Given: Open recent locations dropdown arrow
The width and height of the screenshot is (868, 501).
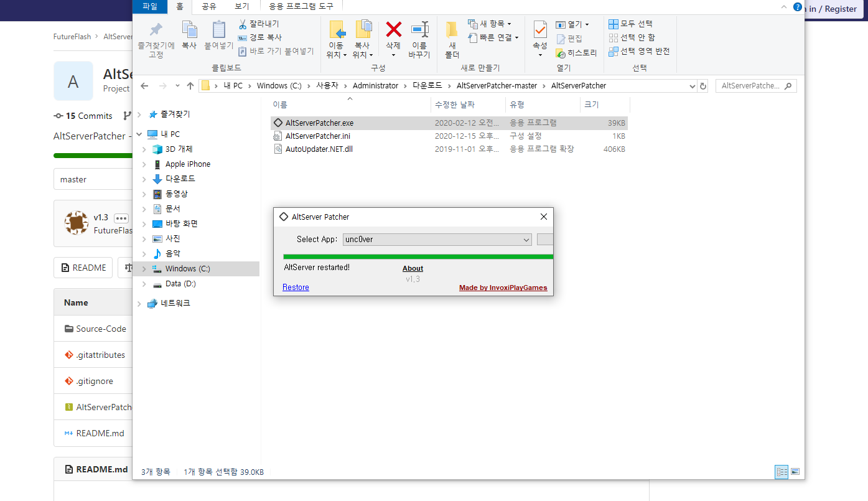Looking at the screenshot, I should (x=177, y=86).
